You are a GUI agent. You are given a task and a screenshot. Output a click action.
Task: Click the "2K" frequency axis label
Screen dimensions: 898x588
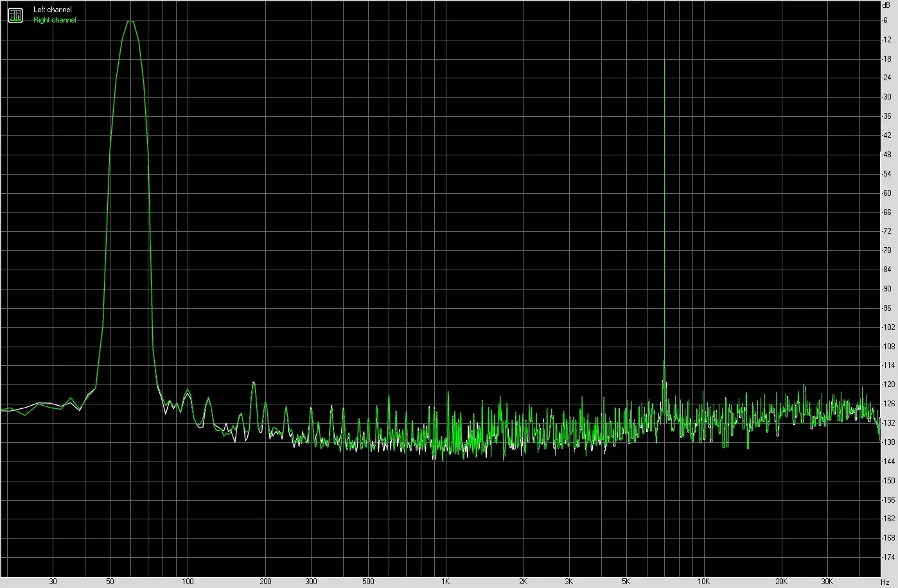tap(523, 582)
